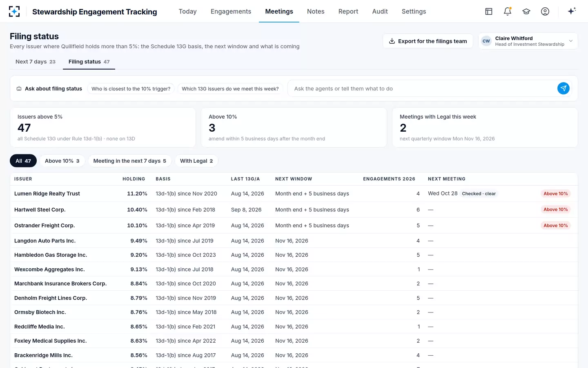
Task: Open the Above 10% summary card
Action: click(294, 128)
